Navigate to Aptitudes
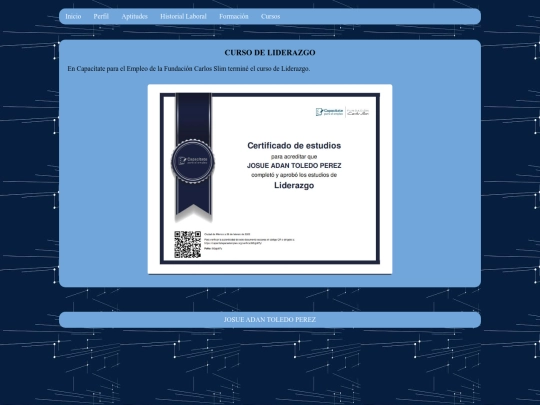Image resolution: width=540 pixels, height=405 pixels. 134,16
